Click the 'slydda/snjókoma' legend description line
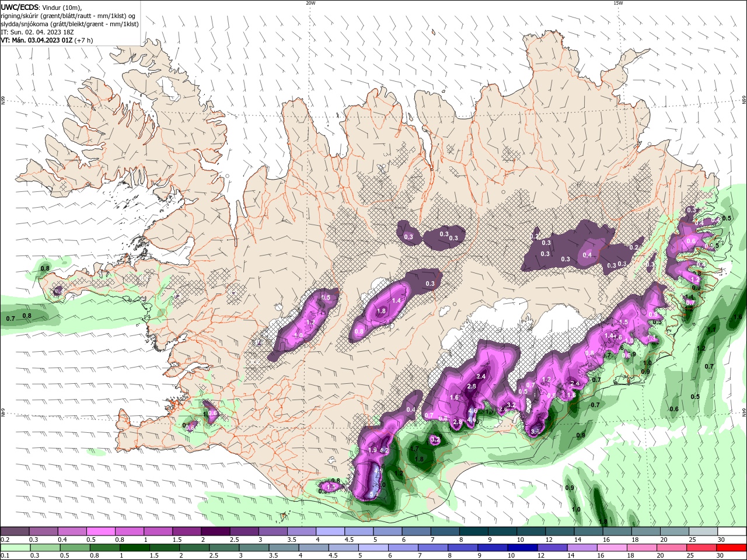The image size is (747, 560). (x=69, y=24)
